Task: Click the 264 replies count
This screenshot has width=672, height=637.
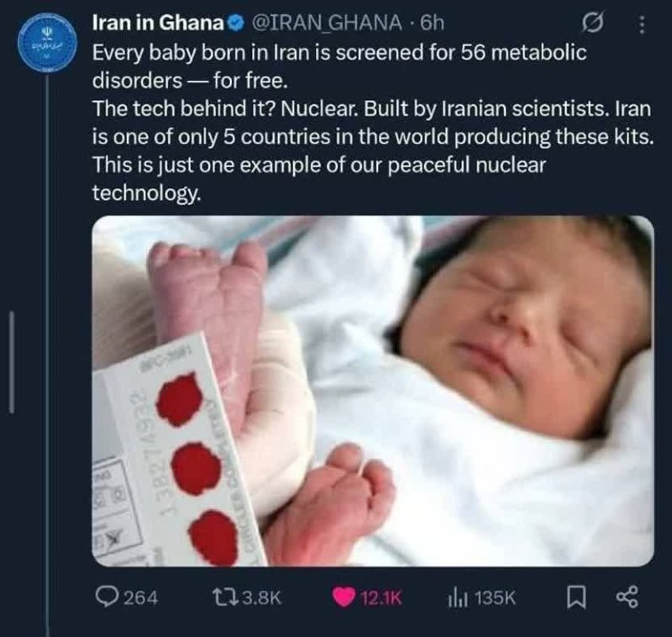Action: tap(140, 598)
